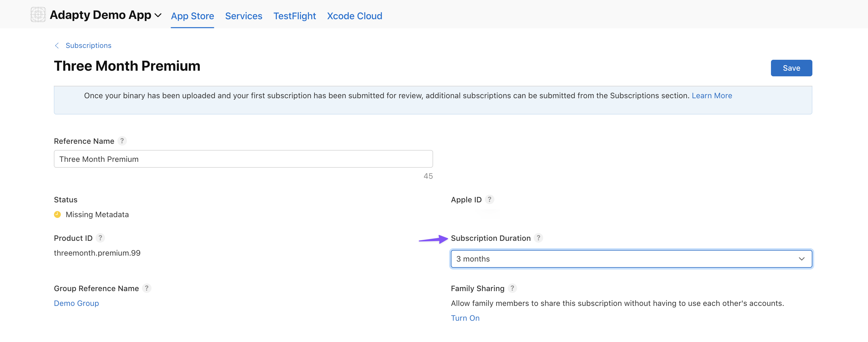Click the yellow Missing Metadata status icon
Viewport: 868px width, 342px height.
57,214
